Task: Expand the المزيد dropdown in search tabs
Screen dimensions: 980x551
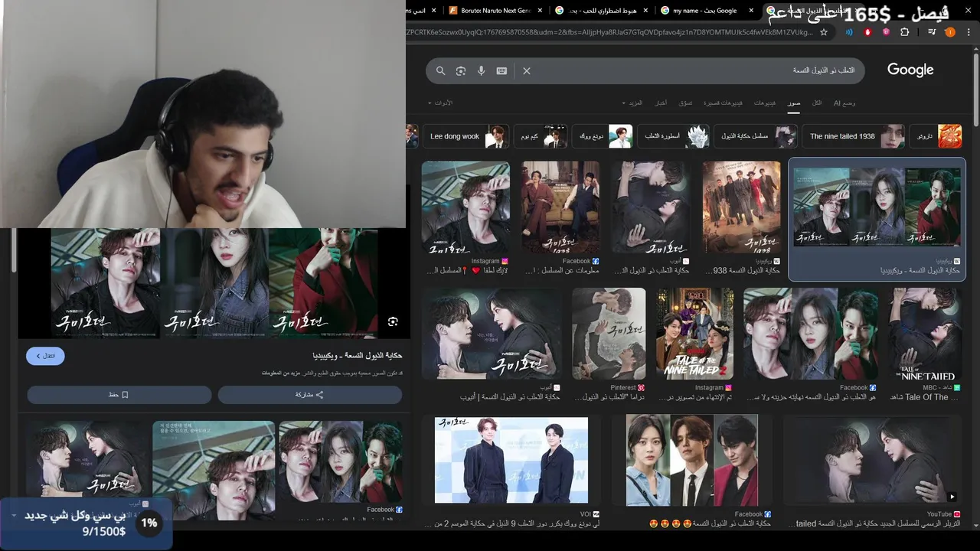Action: click(x=633, y=103)
